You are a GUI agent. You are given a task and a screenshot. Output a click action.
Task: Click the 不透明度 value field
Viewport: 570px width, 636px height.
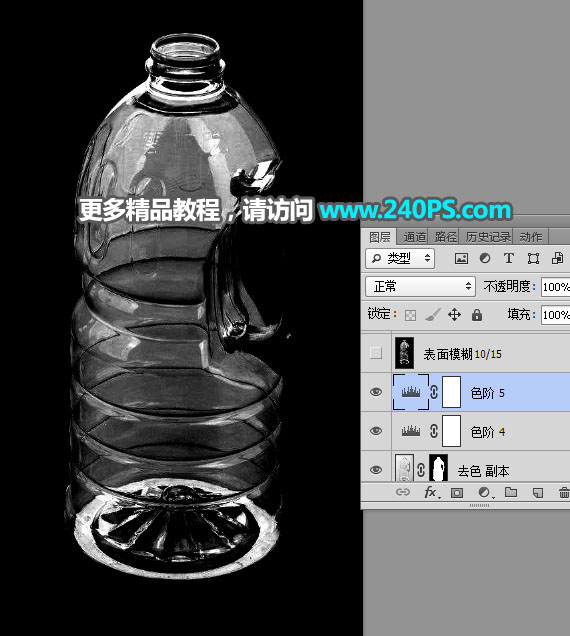coord(555,287)
